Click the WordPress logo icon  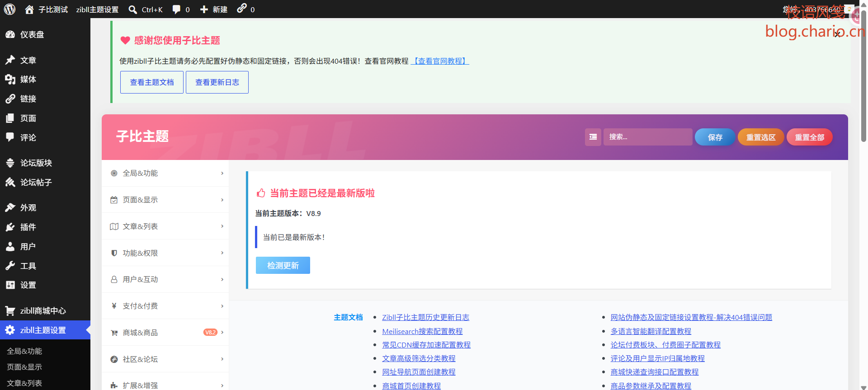coord(9,9)
